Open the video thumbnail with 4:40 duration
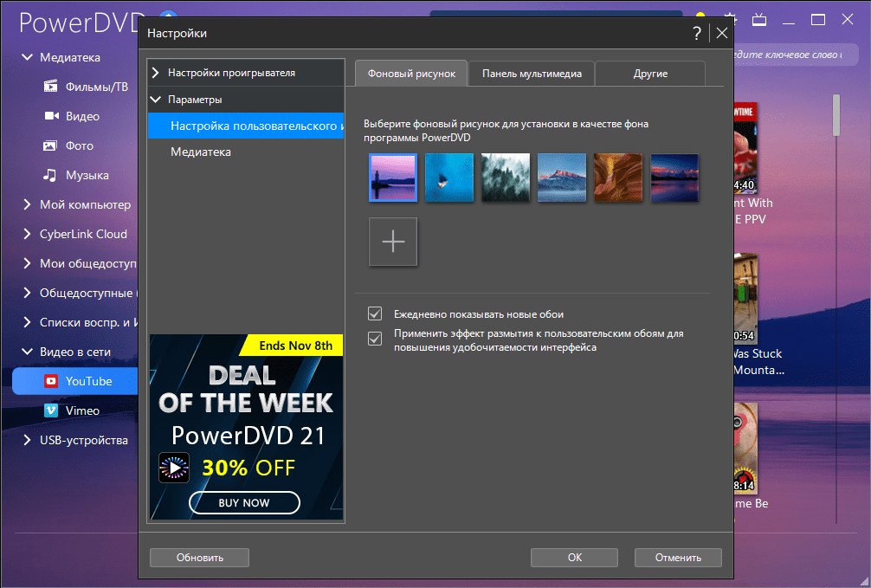The image size is (871, 588). [x=745, y=147]
